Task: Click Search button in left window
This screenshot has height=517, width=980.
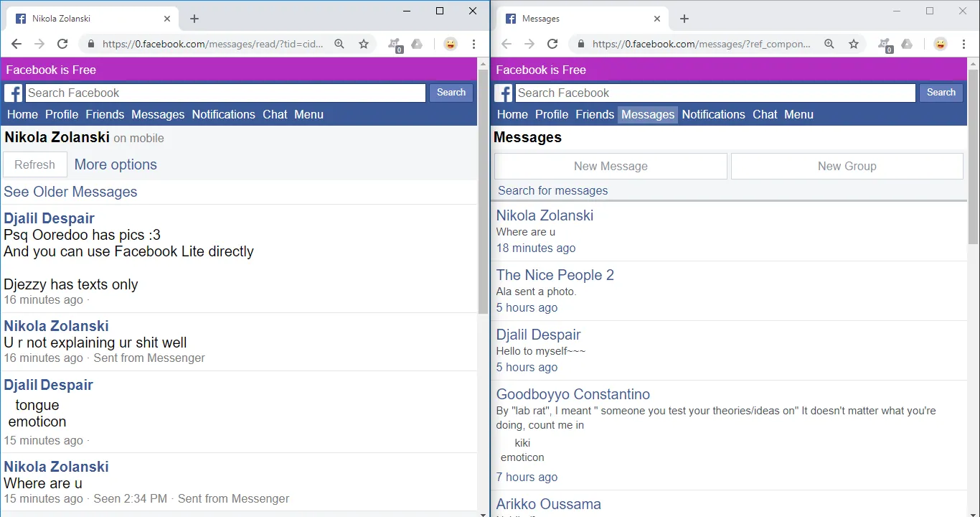Action: coord(451,93)
